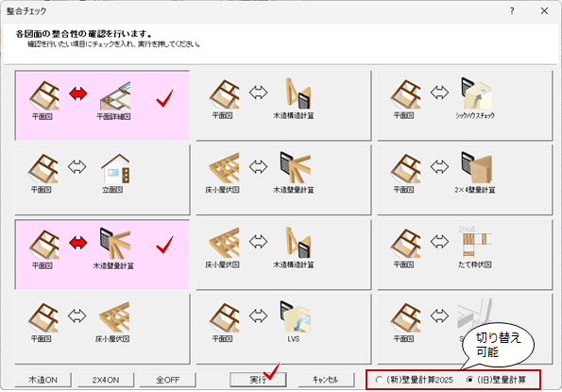Image resolution: width=562 pixels, height=392 pixels.
Task: Click the 立面図 house icon
Action: (115, 168)
